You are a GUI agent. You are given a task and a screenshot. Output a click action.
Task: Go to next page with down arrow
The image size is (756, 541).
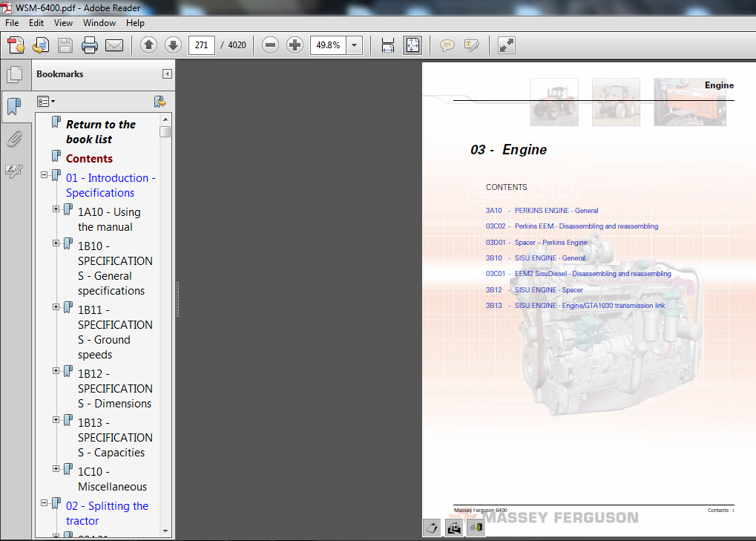(x=173, y=45)
